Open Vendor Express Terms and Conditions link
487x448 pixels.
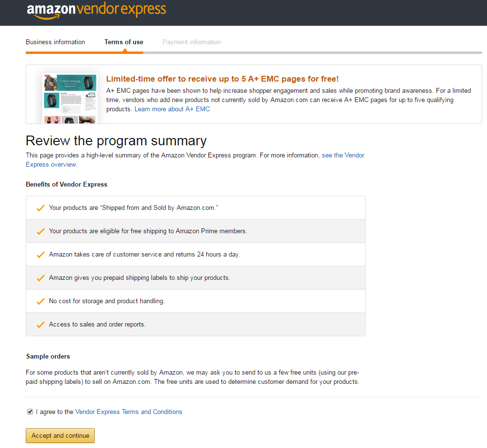point(129,412)
